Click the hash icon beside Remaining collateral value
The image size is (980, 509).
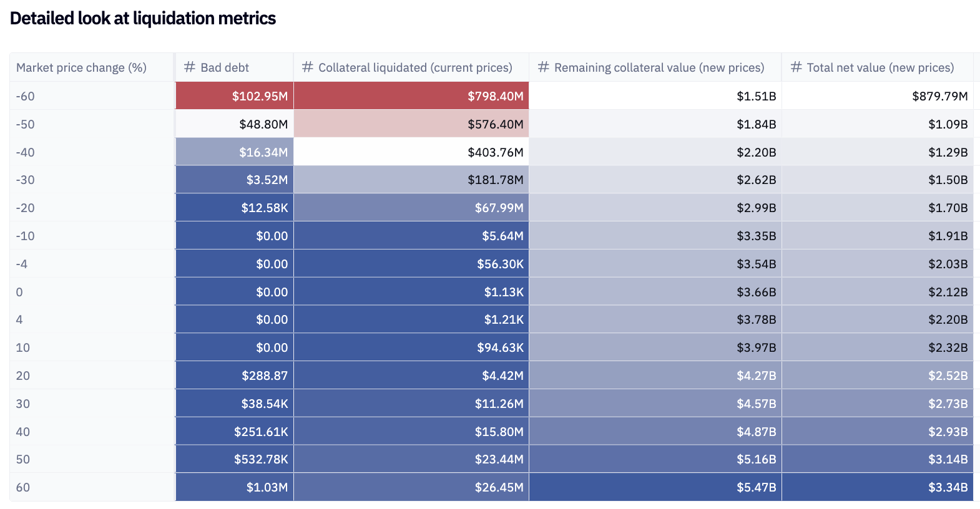coord(543,67)
